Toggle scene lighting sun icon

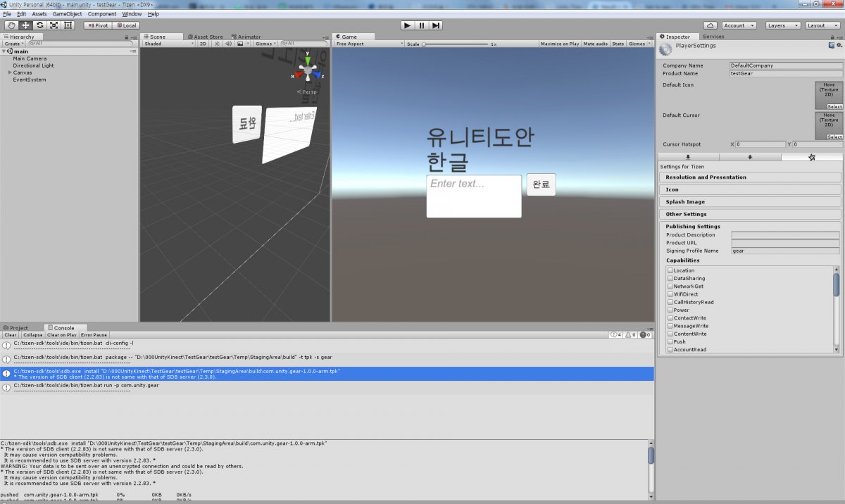[217, 44]
